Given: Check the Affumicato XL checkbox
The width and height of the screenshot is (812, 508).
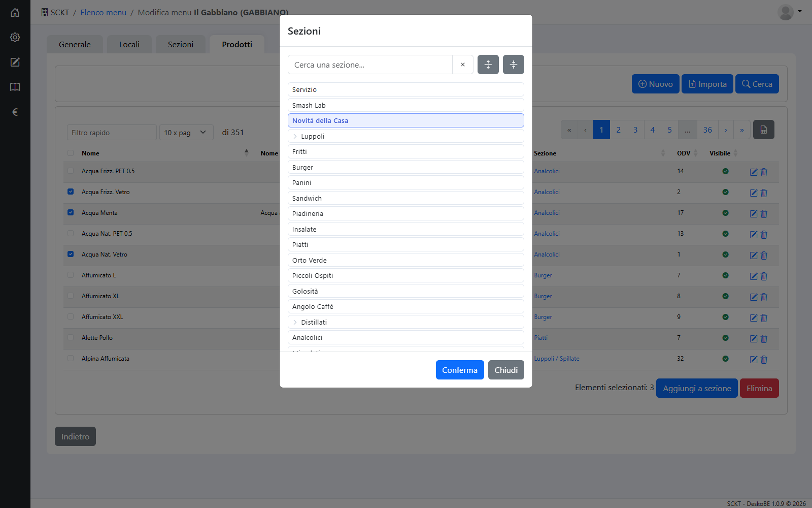Looking at the screenshot, I should tap(71, 296).
